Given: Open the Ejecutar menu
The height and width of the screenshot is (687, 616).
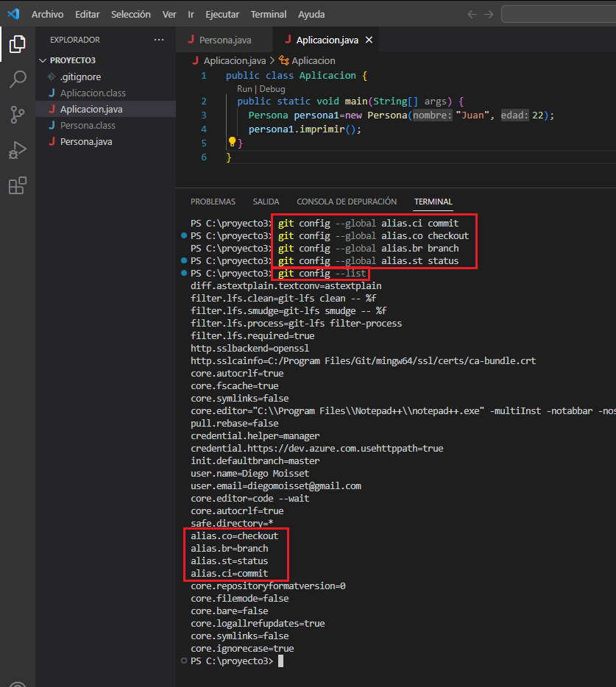Looking at the screenshot, I should coord(222,15).
